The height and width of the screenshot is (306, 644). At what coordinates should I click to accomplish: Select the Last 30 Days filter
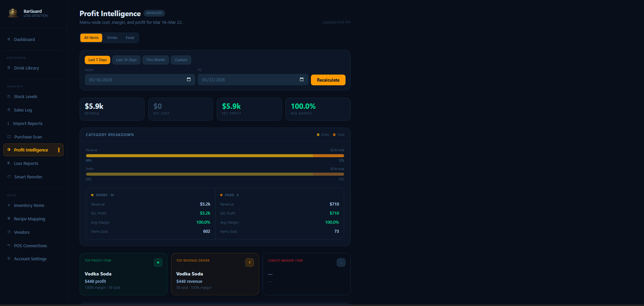click(x=126, y=60)
